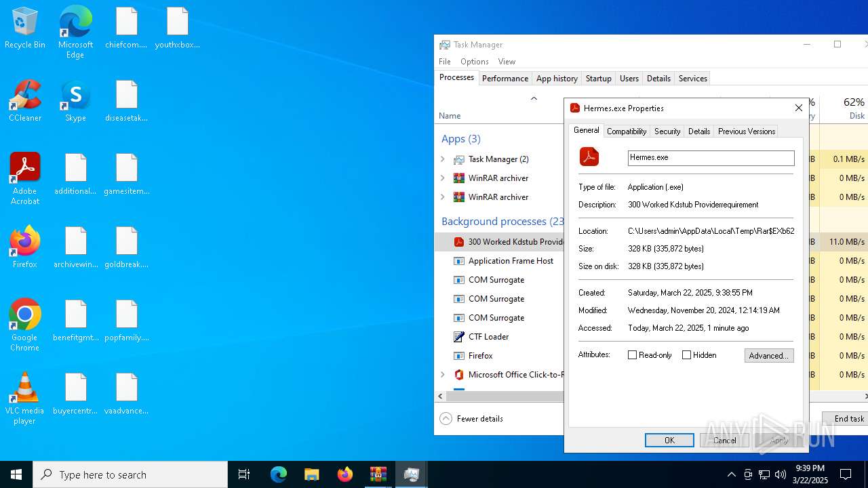The width and height of the screenshot is (868, 488).
Task: Select the Google Chrome desktop shortcut
Action: (x=25, y=325)
